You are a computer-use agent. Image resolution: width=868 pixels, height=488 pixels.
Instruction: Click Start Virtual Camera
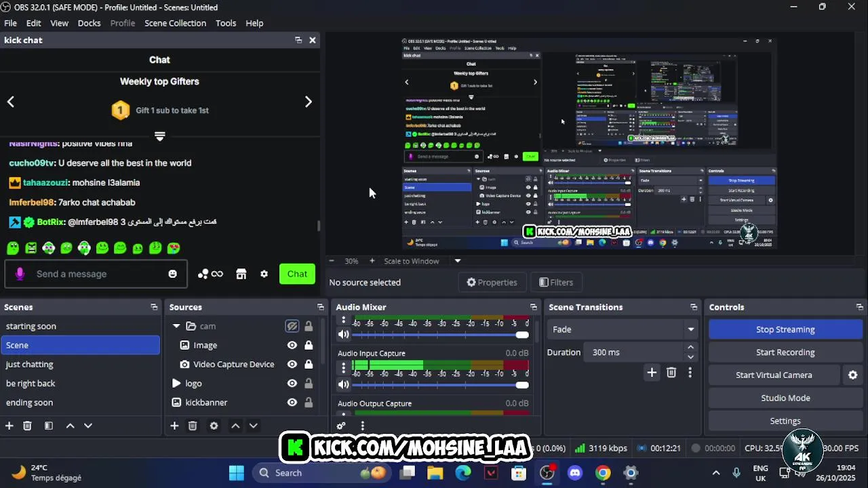click(x=774, y=375)
